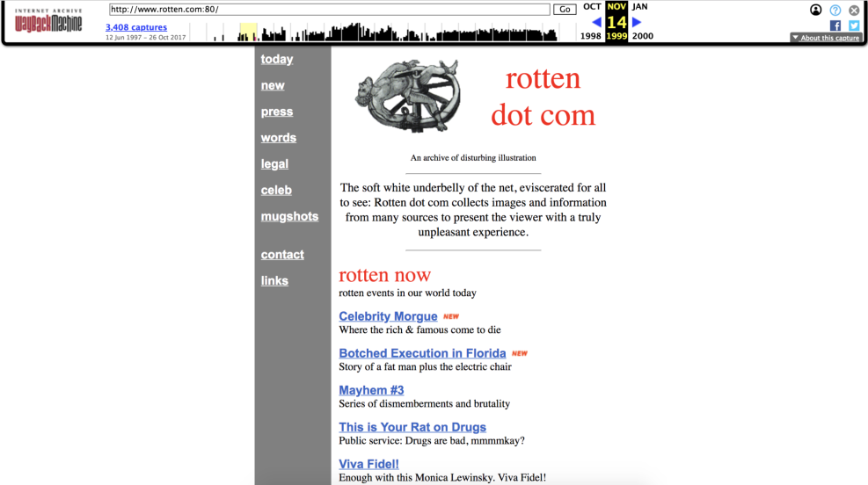The width and height of the screenshot is (868, 485).
Task: Click the highlighted yellow year in the capture timeline
Action: [248, 33]
